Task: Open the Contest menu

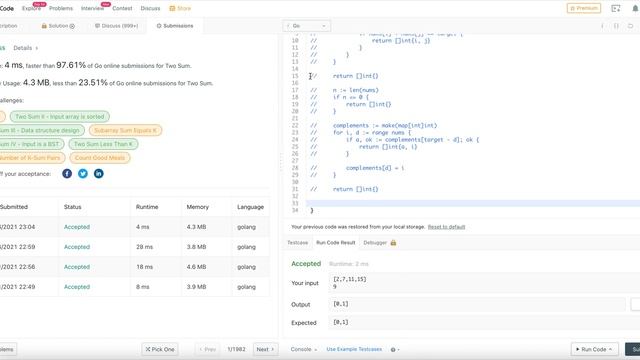Action: click(122, 8)
